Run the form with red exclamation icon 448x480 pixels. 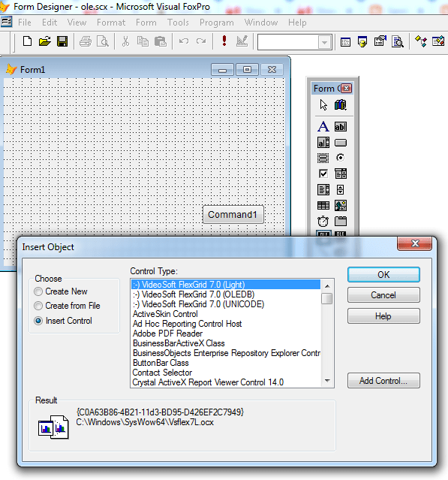pyautogui.click(x=224, y=41)
